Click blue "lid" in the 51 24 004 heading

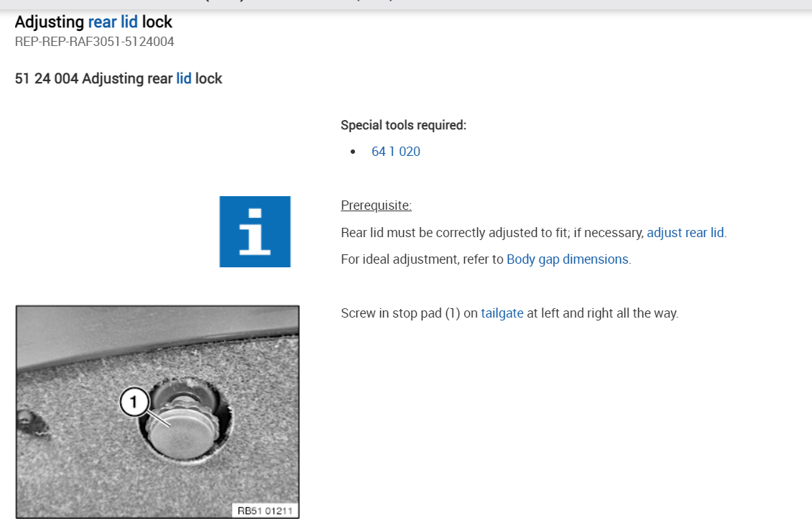(184, 78)
